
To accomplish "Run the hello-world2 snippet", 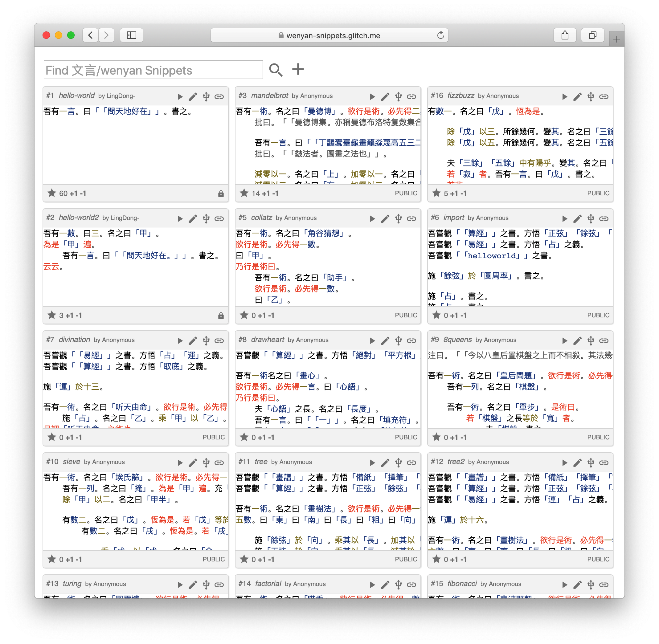I will coord(180,219).
